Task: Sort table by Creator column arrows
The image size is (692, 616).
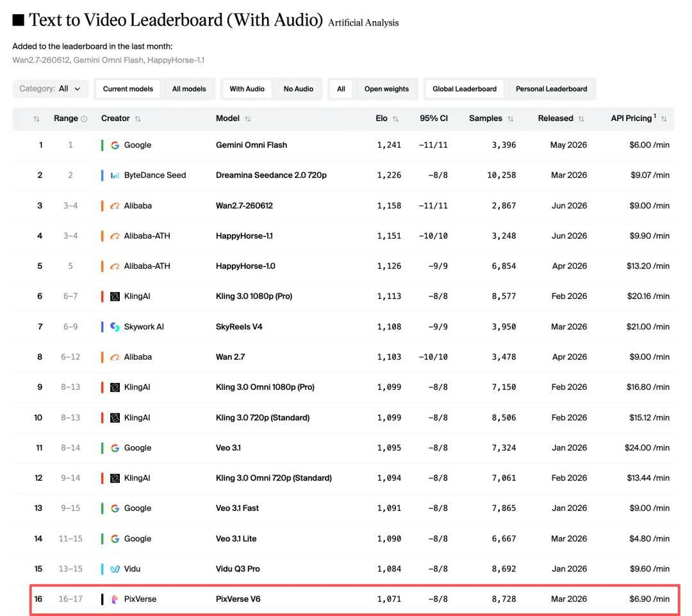Action: pos(138,118)
